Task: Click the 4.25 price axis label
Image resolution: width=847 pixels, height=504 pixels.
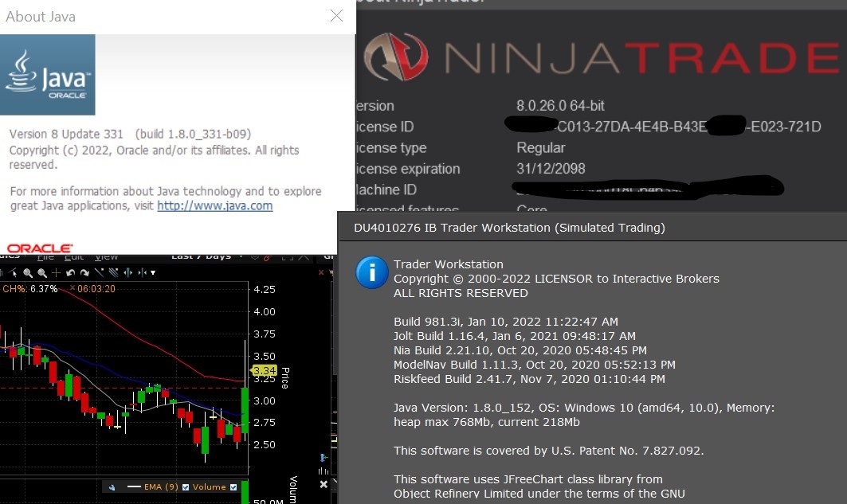Action: coord(265,289)
